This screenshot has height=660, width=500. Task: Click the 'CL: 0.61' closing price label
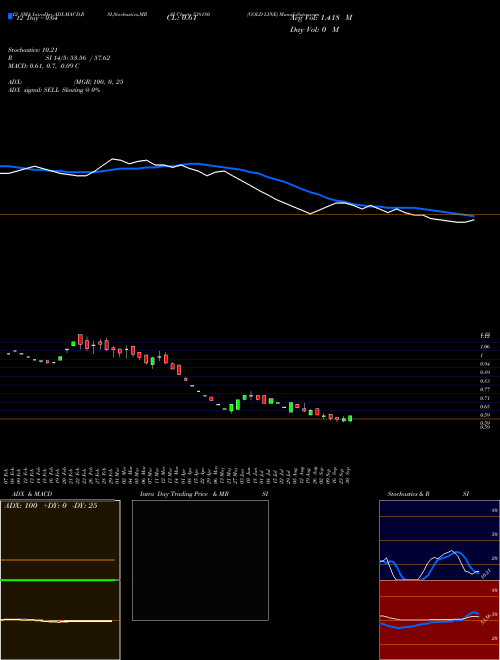tap(181, 18)
